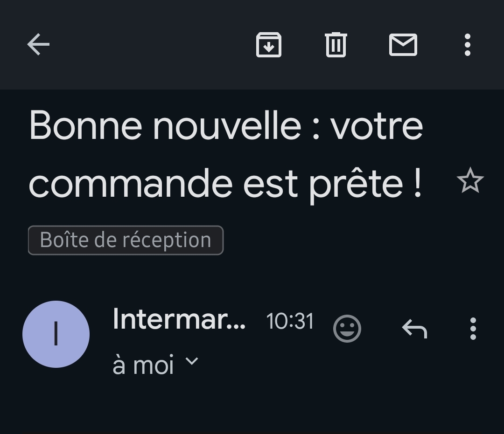Mark message as unread using envelope icon
The image size is (504, 434).
(403, 45)
